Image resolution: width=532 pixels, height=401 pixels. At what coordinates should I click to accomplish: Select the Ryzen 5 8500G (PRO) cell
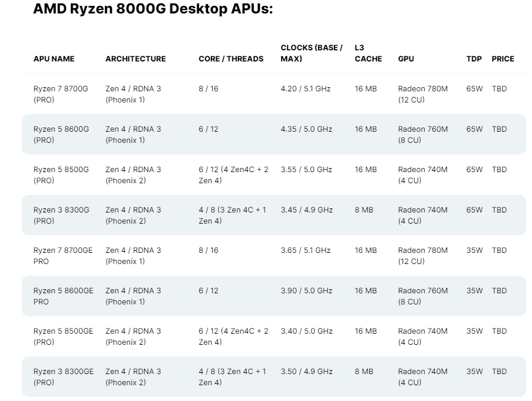61,175
